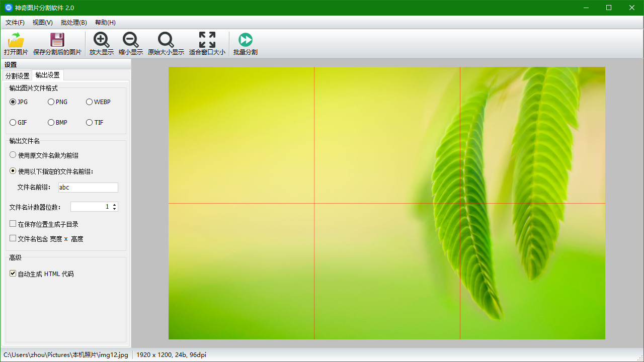Open the Batch Processing (批处理) menu
Viewport: 644px width, 362px height.
tap(73, 23)
